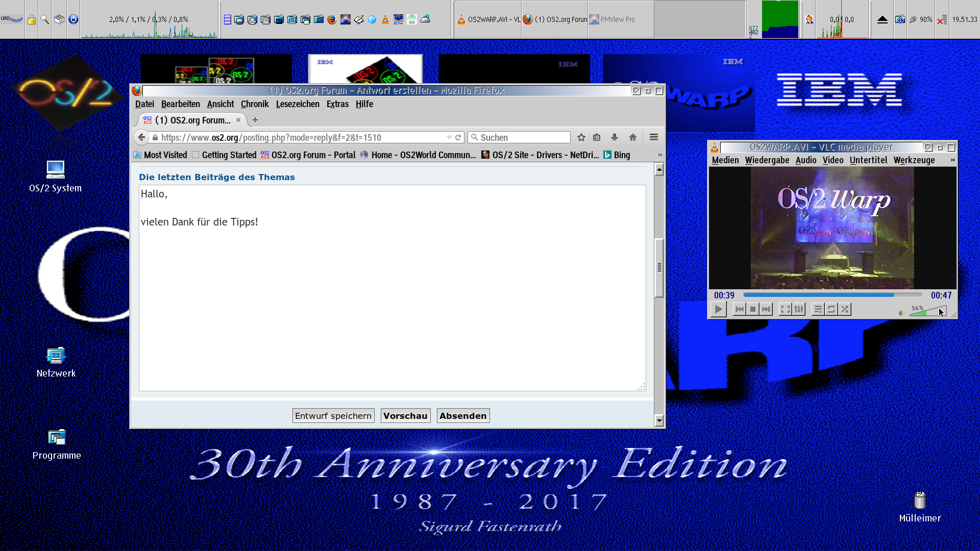The height and width of the screenshot is (551, 980).
Task: Open Getting Started bookmark
Action: pyautogui.click(x=224, y=155)
